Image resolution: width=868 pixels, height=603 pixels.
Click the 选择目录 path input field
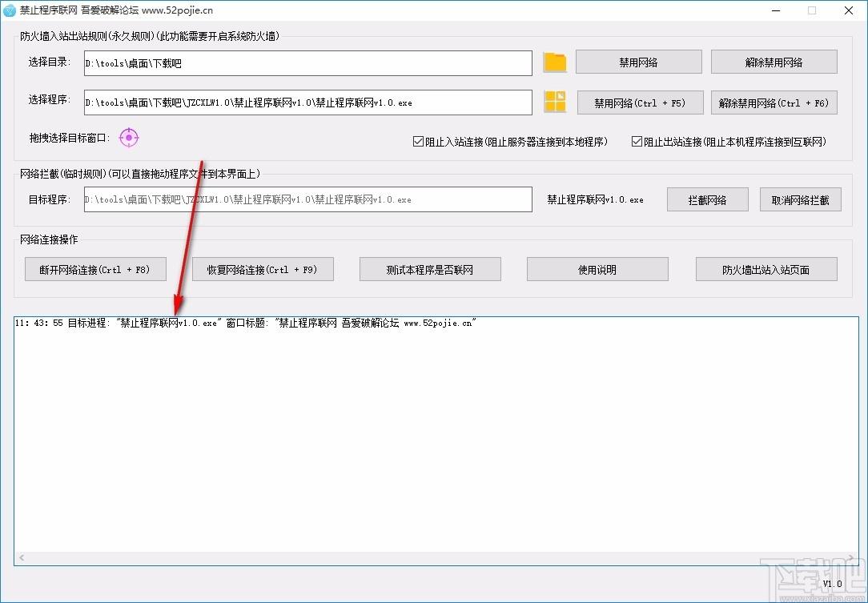(x=308, y=63)
